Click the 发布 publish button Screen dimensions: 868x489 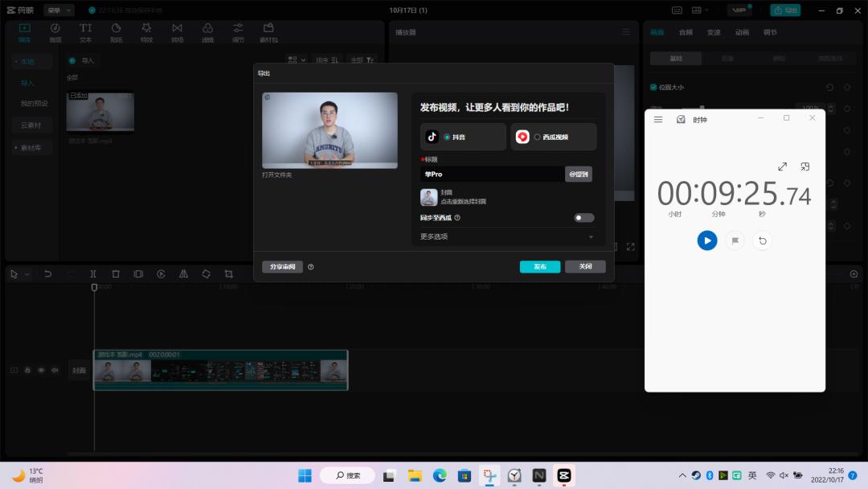539,266
